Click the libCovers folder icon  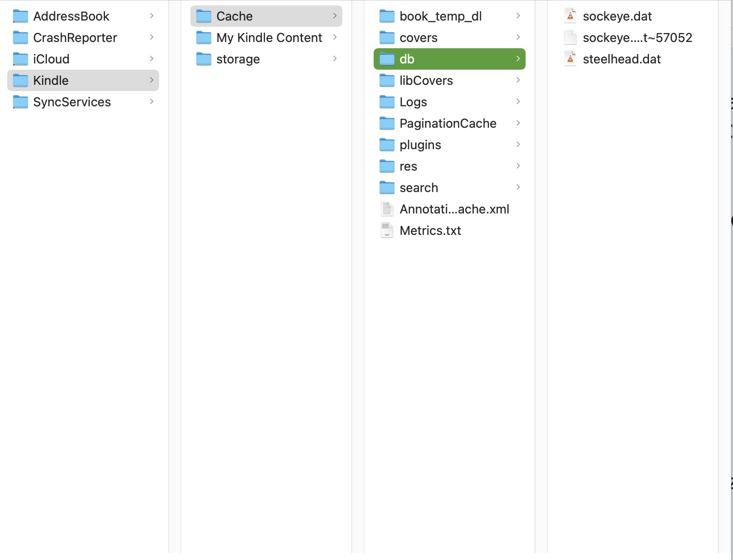[x=387, y=81]
